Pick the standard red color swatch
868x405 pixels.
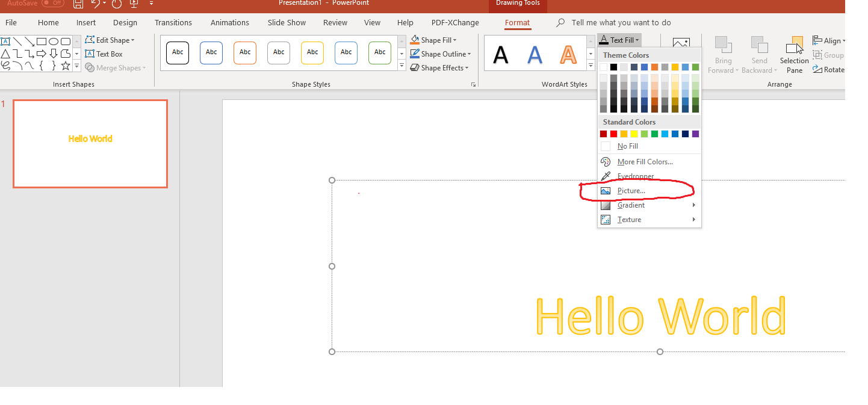tap(614, 134)
